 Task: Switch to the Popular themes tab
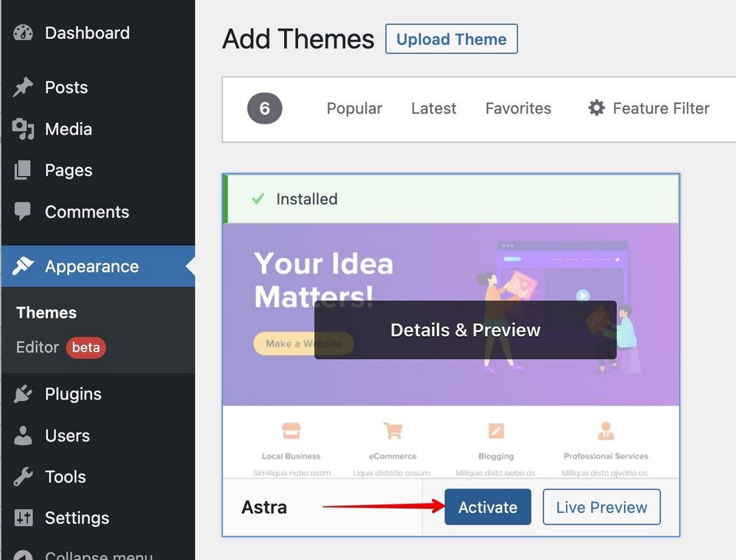pyautogui.click(x=355, y=108)
